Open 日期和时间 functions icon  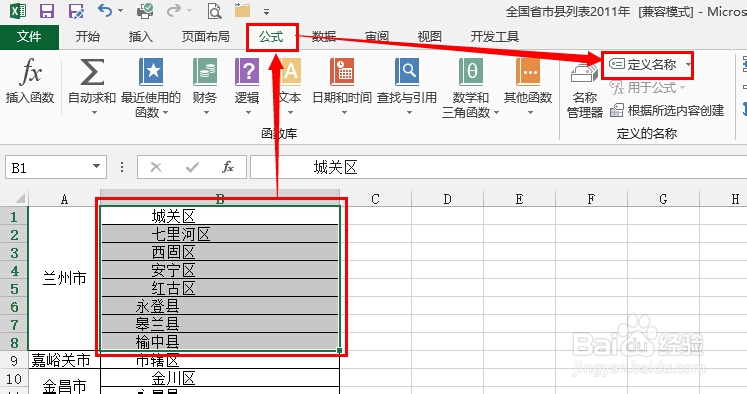point(342,72)
